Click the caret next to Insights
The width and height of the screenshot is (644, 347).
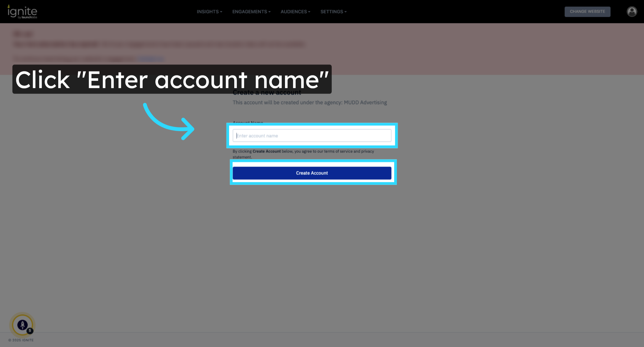coord(221,12)
